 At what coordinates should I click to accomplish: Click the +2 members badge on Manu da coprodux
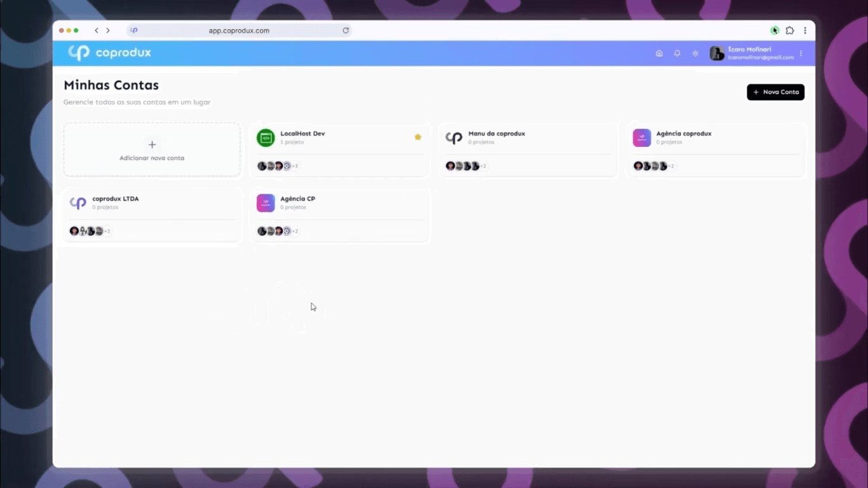pos(483,166)
